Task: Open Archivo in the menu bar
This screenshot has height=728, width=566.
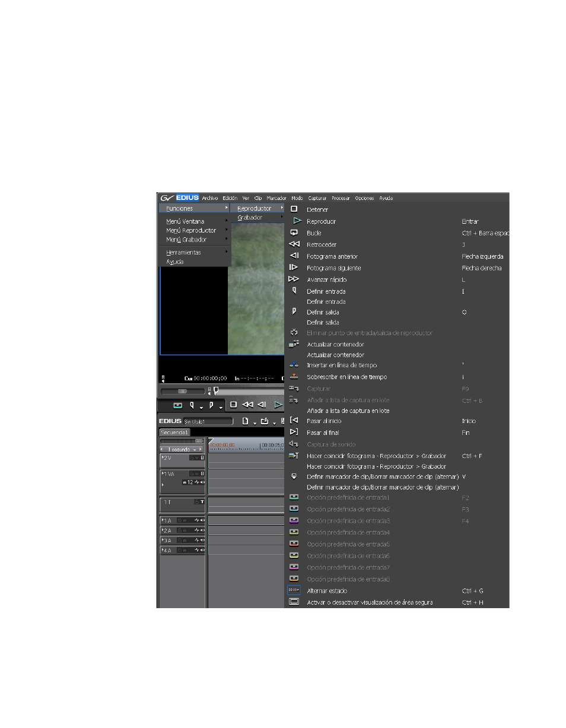Action: pos(210,198)
